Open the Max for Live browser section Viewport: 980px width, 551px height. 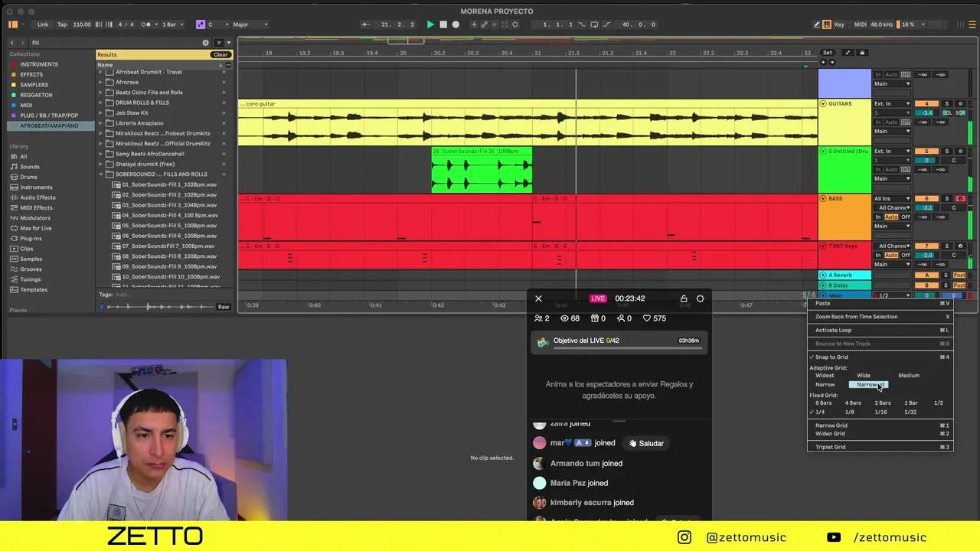click(36, 228)
